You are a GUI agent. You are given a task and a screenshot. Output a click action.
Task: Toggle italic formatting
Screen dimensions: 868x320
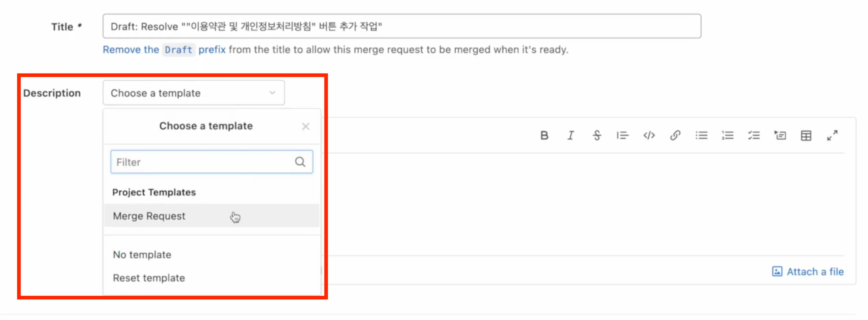tap(571, 135)
